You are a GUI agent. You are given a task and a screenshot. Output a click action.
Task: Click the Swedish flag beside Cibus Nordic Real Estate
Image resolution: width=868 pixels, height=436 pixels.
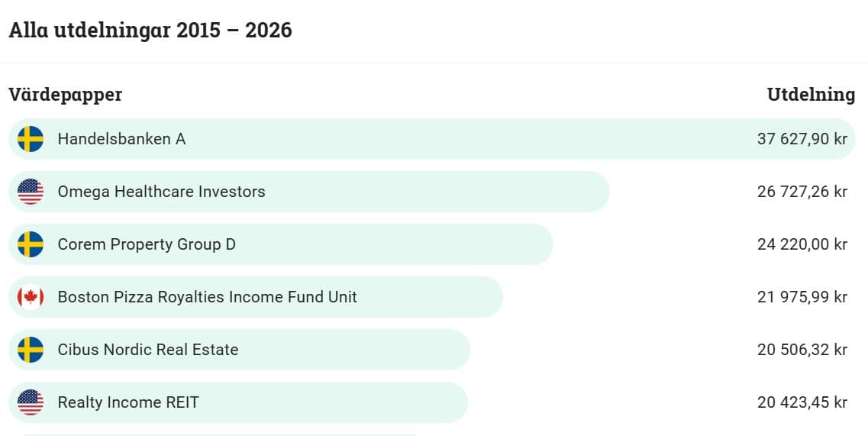tap(31, 350)
